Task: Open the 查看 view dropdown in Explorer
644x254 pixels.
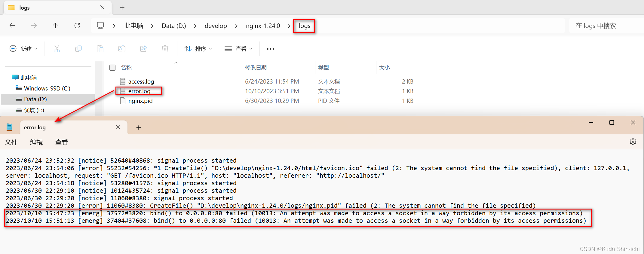Action: 238,49
